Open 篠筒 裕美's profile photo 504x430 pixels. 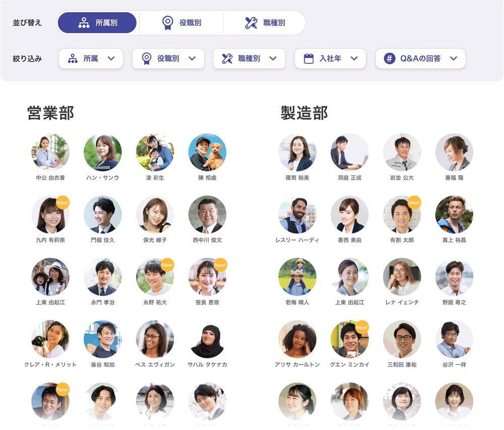(x=297, y=152)
